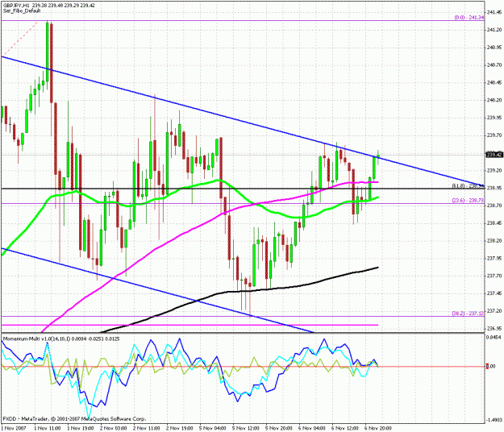The height and width of the screenshot is (432, 504).
Task: Click the 6 Nov 12:00 time label
Action: [x=345, y=428]
